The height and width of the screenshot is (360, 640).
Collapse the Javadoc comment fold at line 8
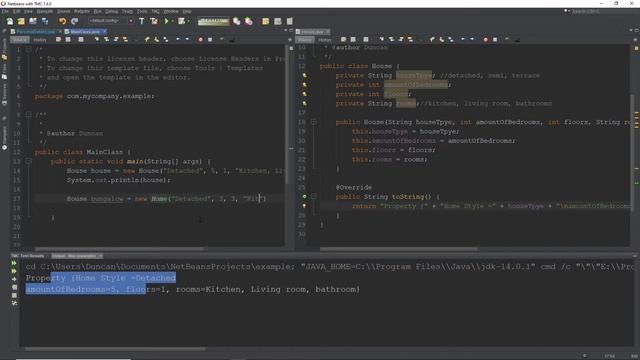[28, 115]
